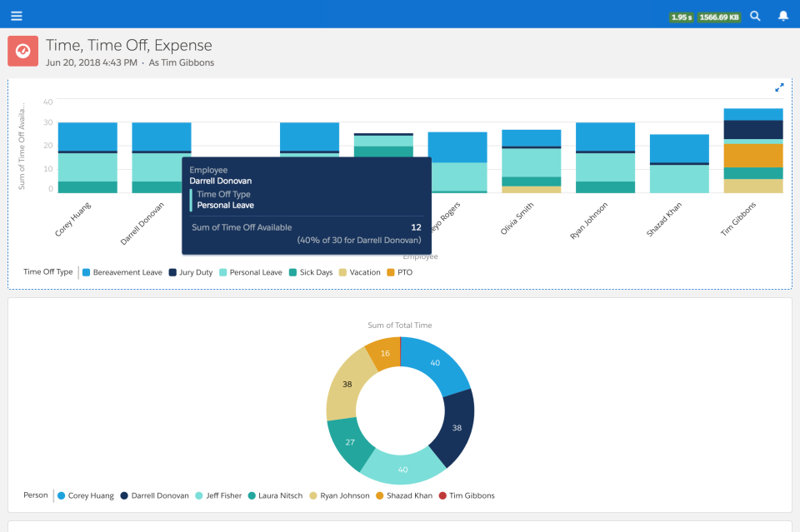Dismiss the Darrell Donovan tooltip popup
Screen dimensions: 800x532
coord(306,205)
